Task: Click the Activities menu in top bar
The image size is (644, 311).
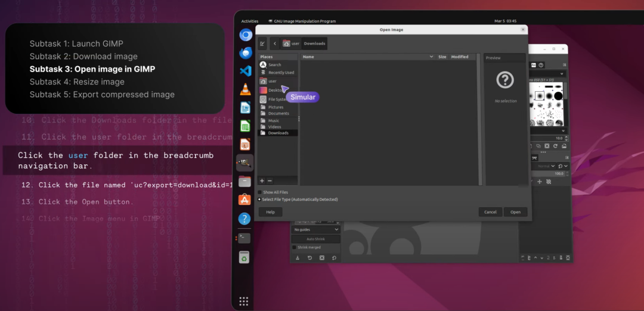Action: tap(250, 21)
